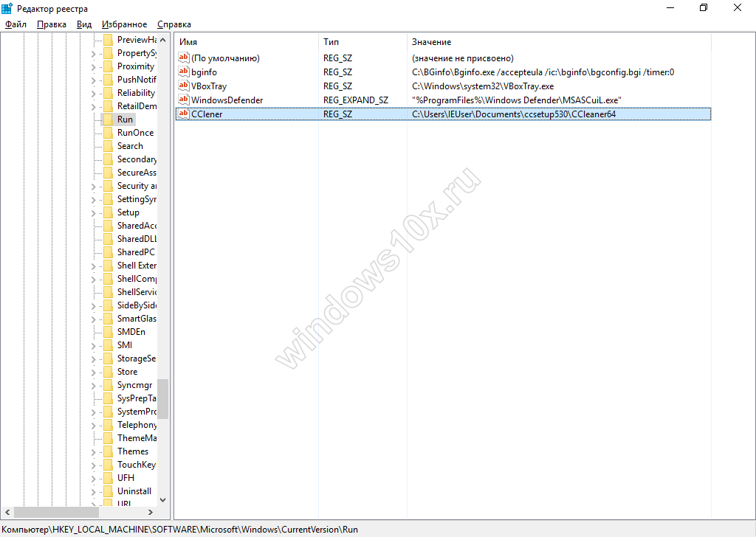The width and height of the screenshot is (756, 537).
Task: Select the ShellServic tree item
Action: coord(137,292)
